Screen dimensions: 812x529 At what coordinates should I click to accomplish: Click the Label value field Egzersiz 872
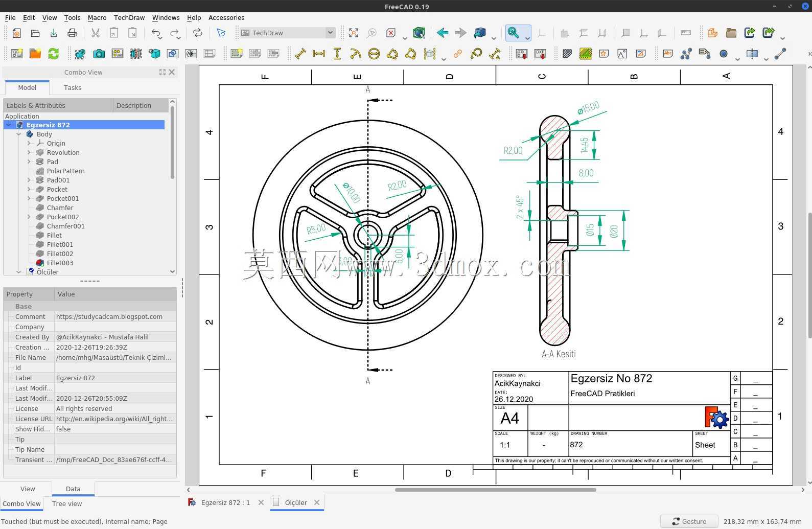click(x=115, y=378)
